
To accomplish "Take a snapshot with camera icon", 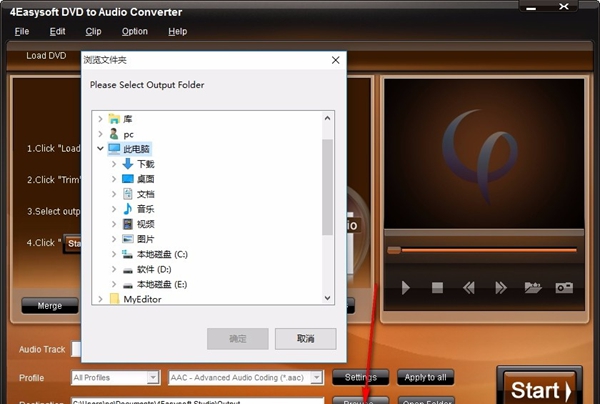I will click(564, 288).
